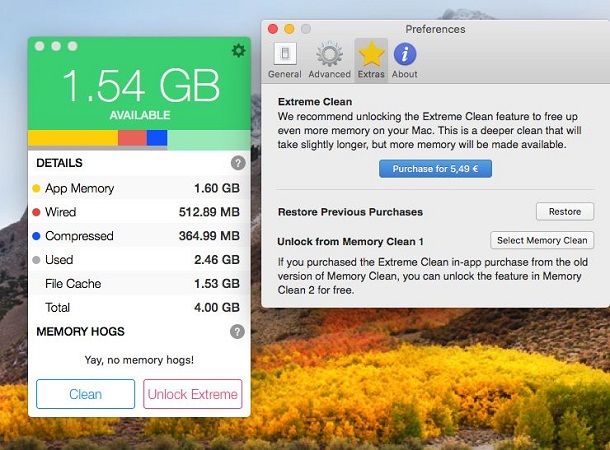
Task: Click the App Memory value 1.60 GB
Action: coord(217,188)
